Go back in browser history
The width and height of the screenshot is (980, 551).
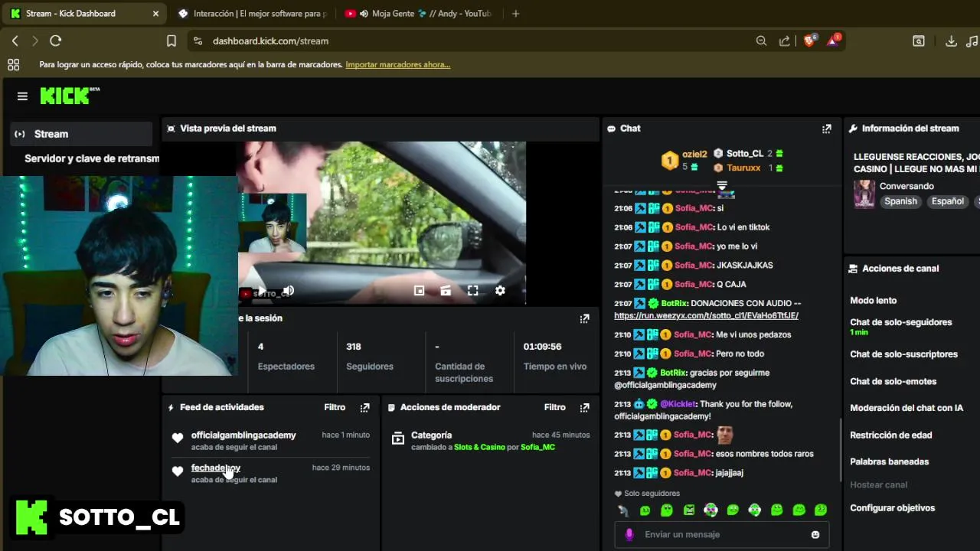point(15,41)
